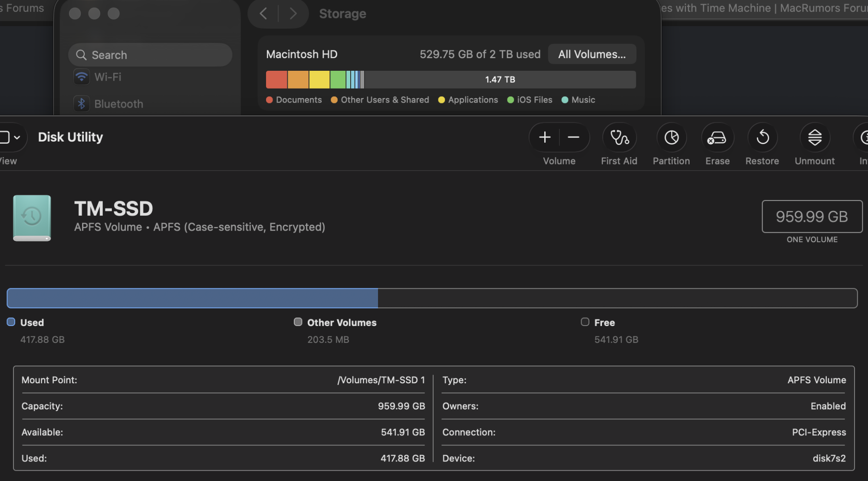
Task: Open Wi-Fi settings via its icon
Action: click(x=82, y=77)
